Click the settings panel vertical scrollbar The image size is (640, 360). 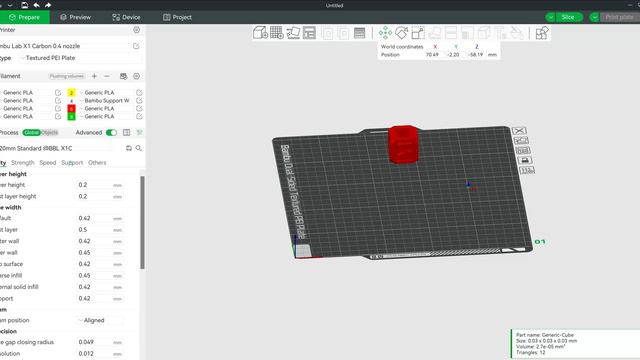tap(142, 222)
